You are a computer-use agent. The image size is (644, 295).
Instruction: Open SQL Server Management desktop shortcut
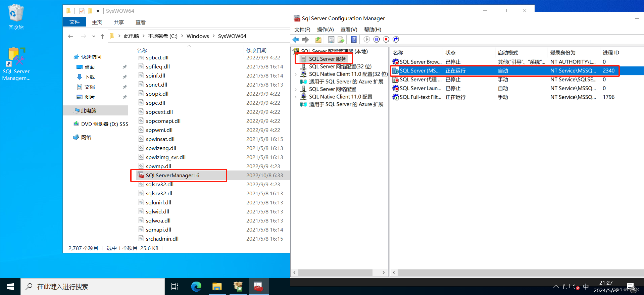[x=16, y=64]
